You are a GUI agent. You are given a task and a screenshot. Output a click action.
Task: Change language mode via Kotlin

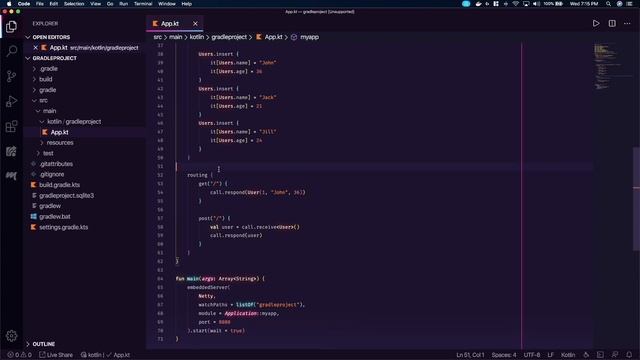pyautogui.click(x=568, y=355)
